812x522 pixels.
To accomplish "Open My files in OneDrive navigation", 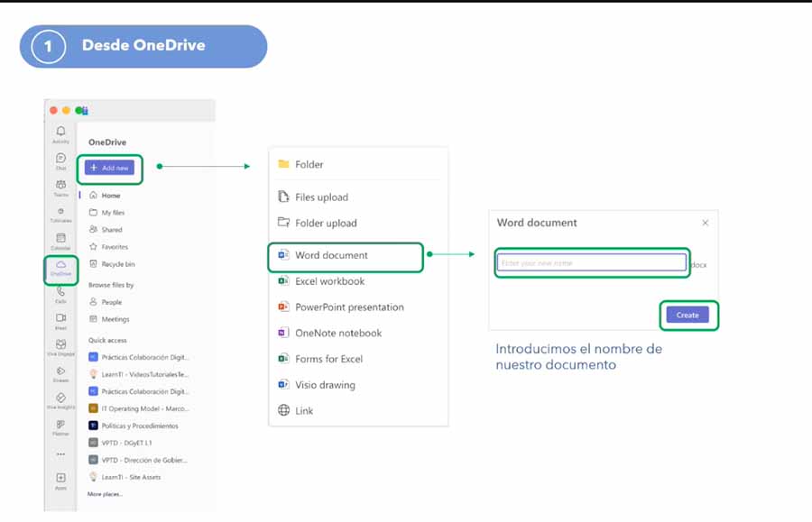I will 106,213.
